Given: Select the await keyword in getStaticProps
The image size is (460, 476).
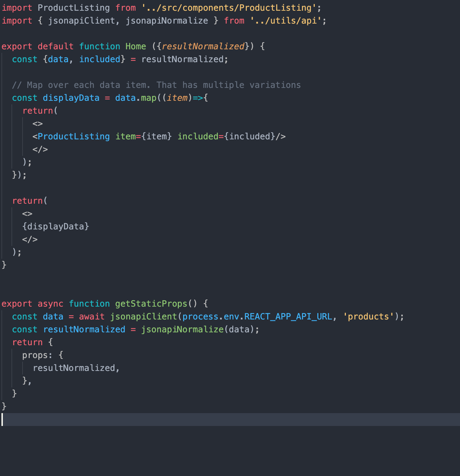Looking at the screenshot, I should coord(92,316).
